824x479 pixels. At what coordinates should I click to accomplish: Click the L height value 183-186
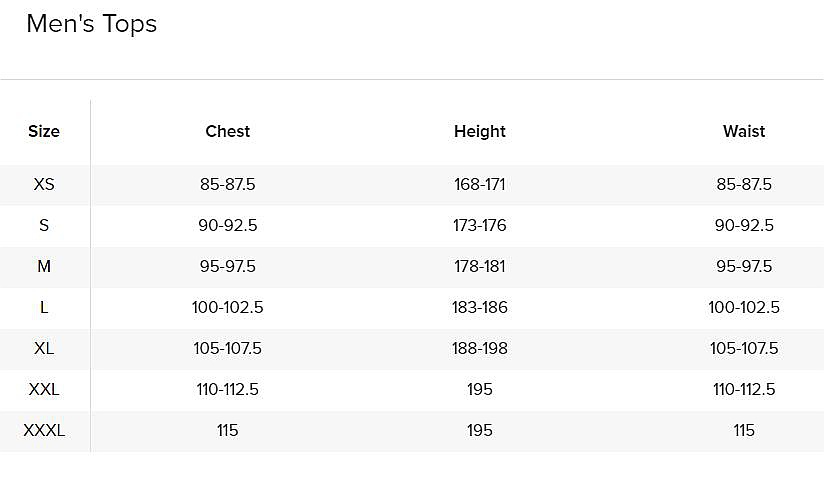click(479, 308)
